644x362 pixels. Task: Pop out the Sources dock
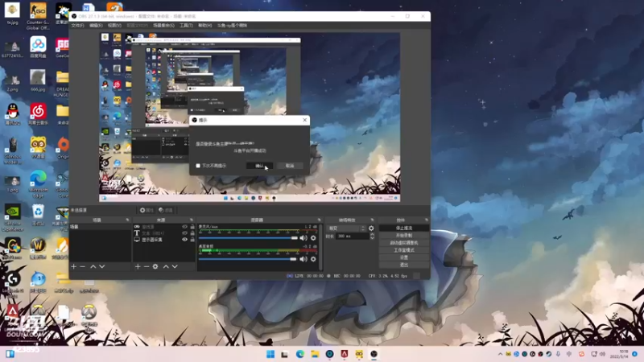192,220
